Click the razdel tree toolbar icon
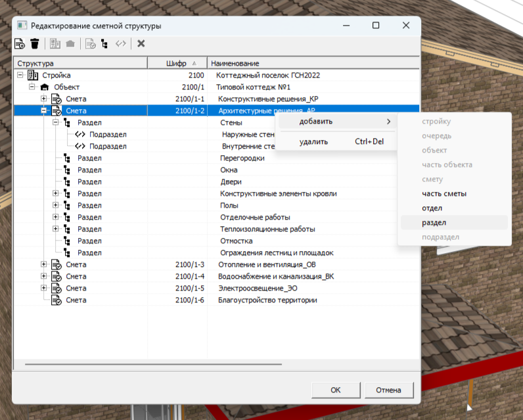Image resolution: width=523 pixels, height=420 pixels. point(104,43)
